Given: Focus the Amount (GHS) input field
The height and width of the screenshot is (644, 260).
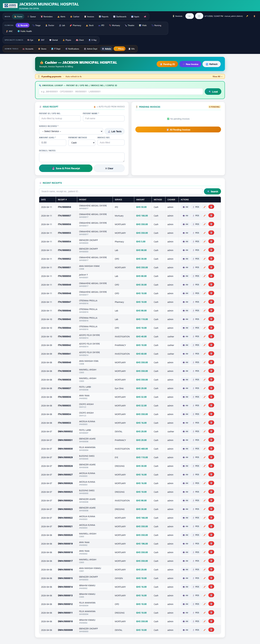Looking at the screenshot, I should (x=52, y=143).
